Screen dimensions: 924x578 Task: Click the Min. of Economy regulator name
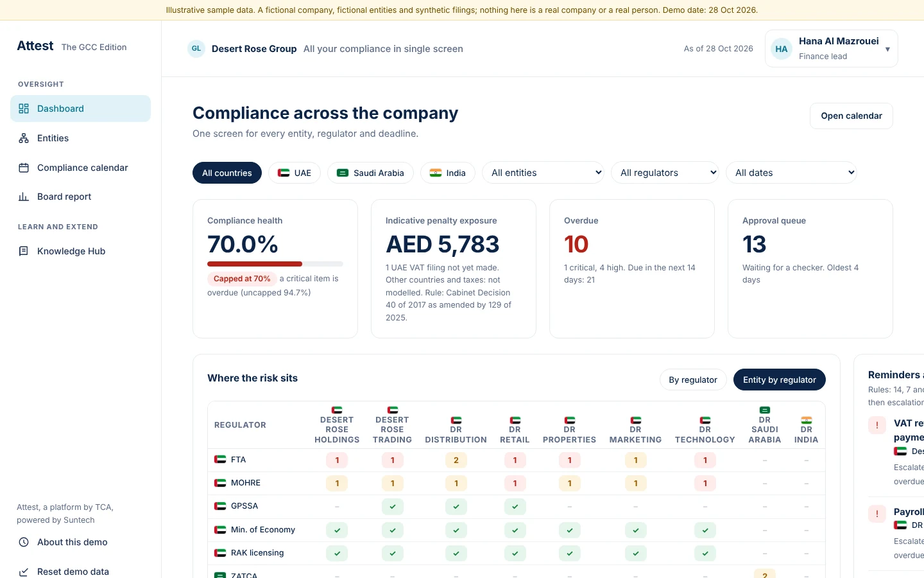coord(263,530)
